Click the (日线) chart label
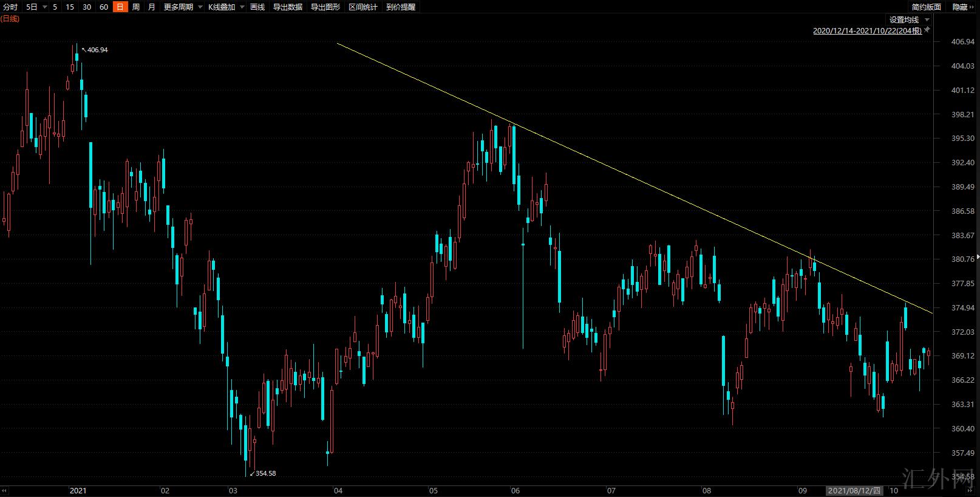This screenshot has width=980, height=497. pos(10,19)
